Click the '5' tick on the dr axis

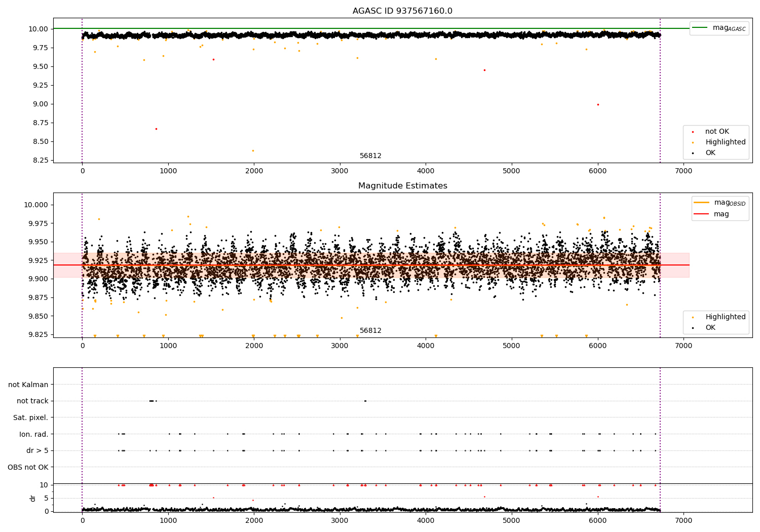click(x=46, y=499)
